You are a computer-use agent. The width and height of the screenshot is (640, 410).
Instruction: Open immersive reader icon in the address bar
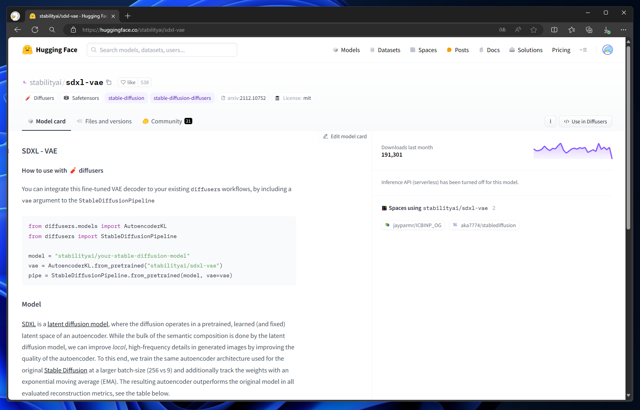coord(502,30)
